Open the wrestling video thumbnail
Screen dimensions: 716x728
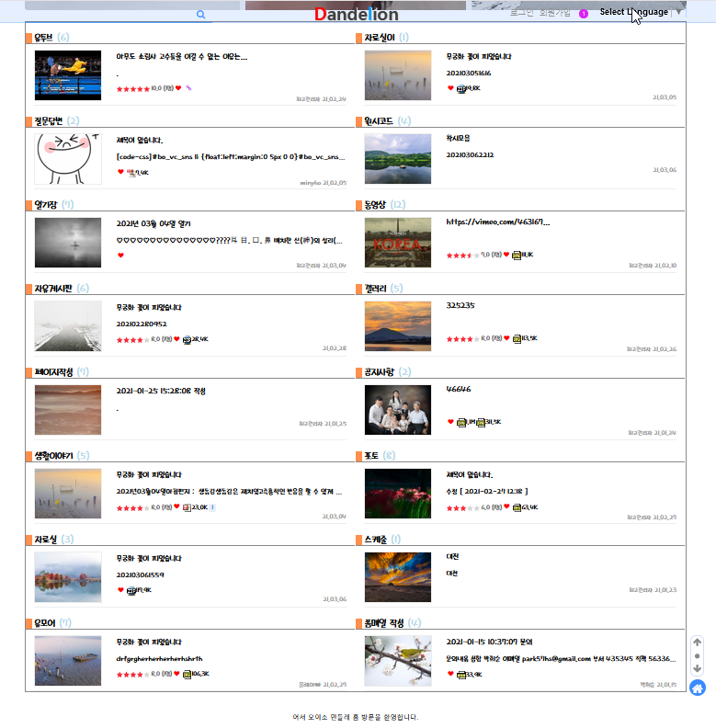coord(68,75)
